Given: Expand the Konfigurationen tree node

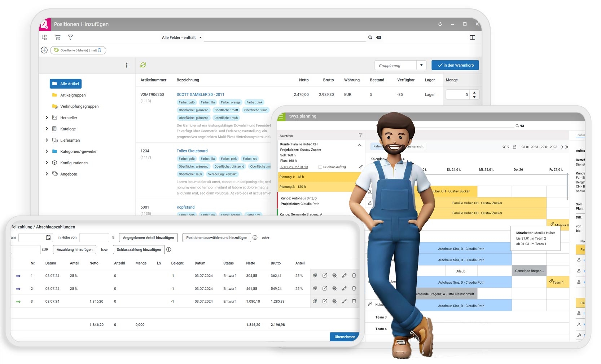Looking at the screenshot, I should [x=47, y=163].
